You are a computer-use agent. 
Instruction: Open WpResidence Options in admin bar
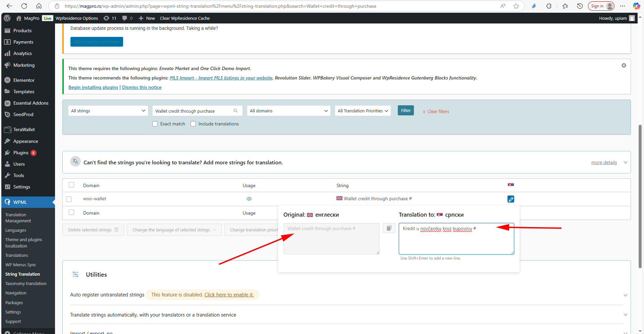(77, 18)
